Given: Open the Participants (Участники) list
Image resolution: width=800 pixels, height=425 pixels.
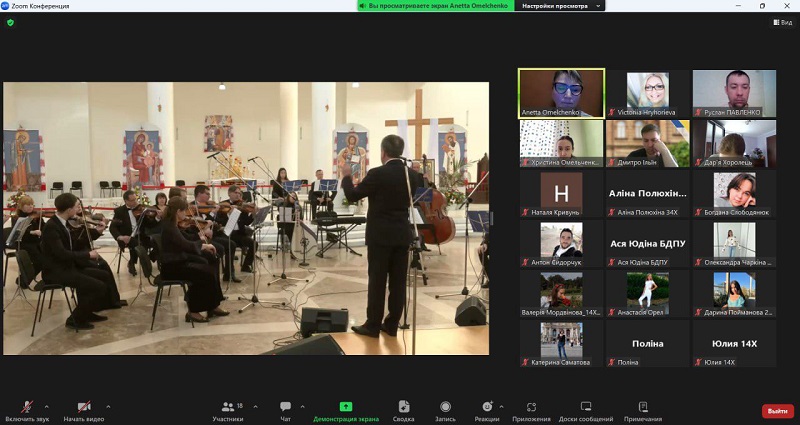Looking at the screenshot, I should coord(228,408).
